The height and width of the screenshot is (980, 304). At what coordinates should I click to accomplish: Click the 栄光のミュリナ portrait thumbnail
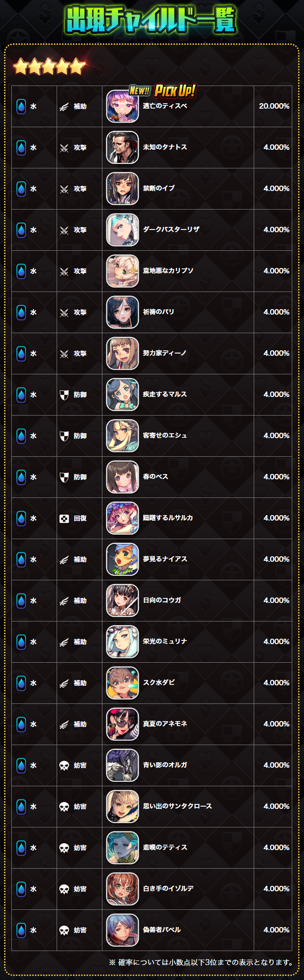click(122, 642)
